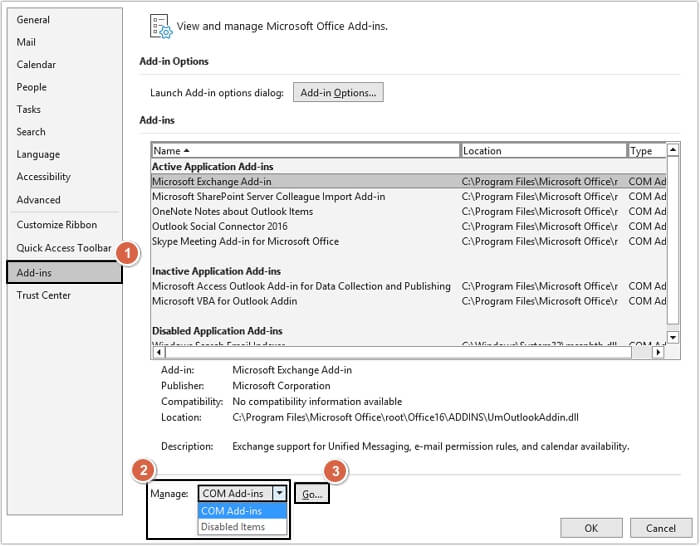
Task: Click the Disabled Application Add-ins group heading
Action: point(217,331)
